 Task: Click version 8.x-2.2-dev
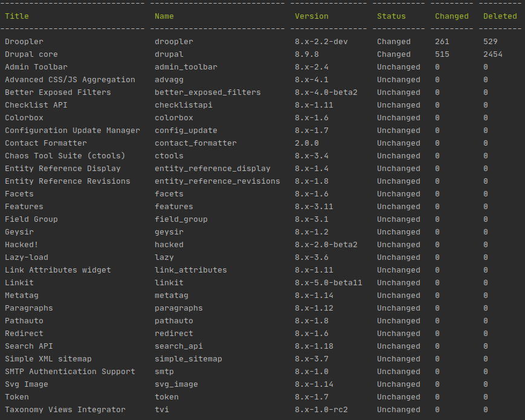[321, 42]
